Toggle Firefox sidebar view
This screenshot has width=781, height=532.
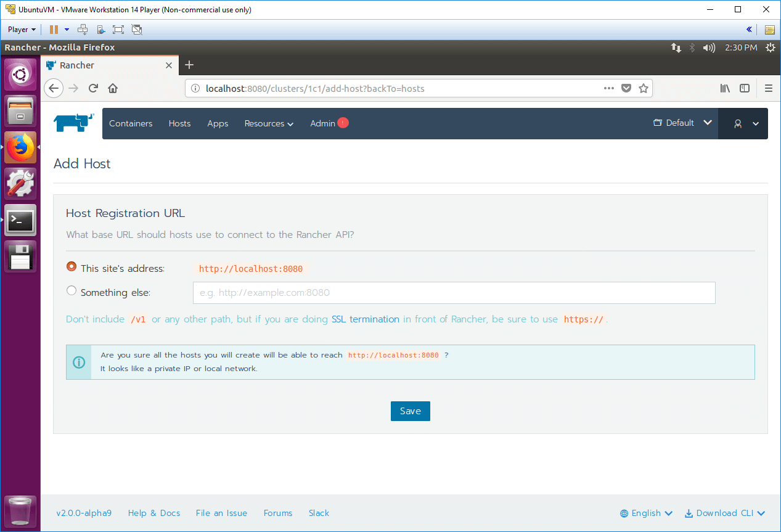[x=745, y=88]
